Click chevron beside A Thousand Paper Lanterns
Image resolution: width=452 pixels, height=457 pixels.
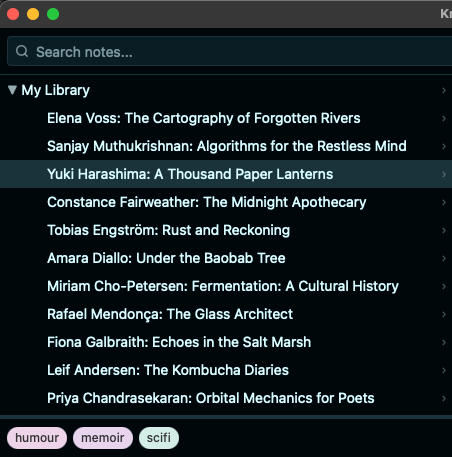click(444, 174)
